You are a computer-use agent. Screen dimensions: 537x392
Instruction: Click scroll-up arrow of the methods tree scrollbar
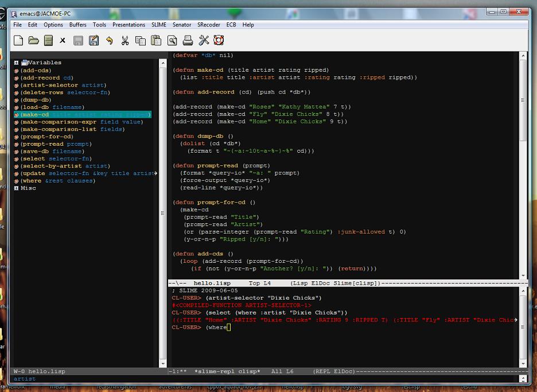coord(163,63)
